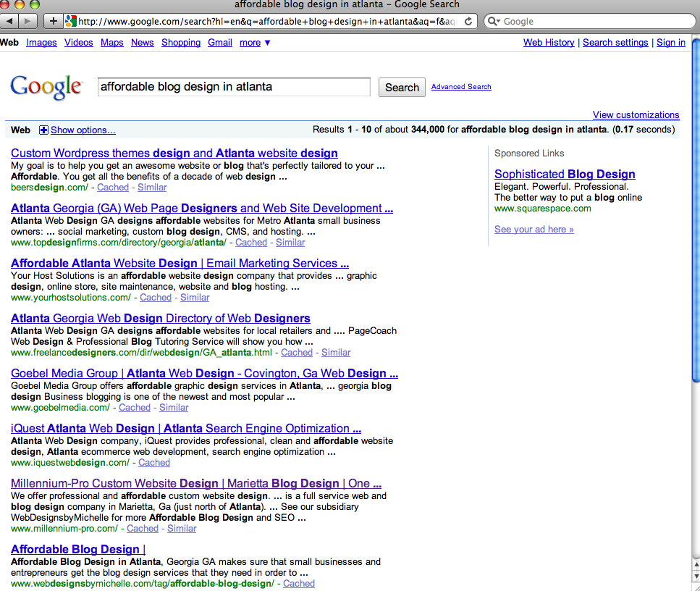Open Similar link for millennium-pro.com
Screen dimensions: 700x591
(182, 528)
